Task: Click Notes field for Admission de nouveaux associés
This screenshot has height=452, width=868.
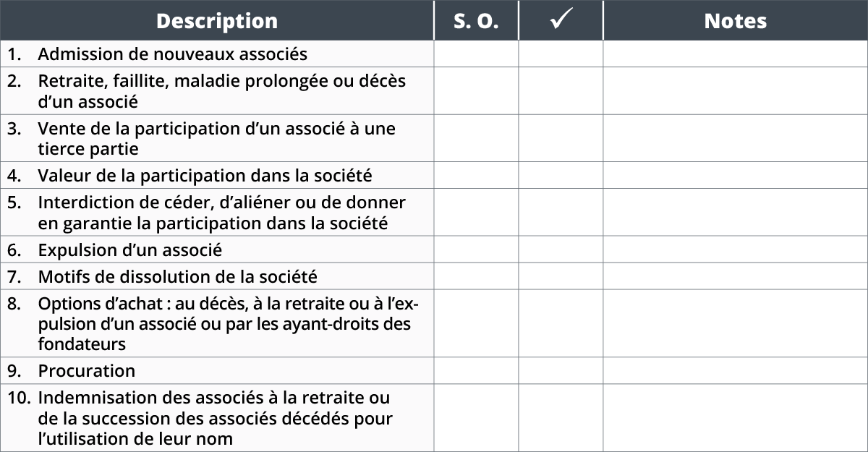Action: tap(736, 54)
